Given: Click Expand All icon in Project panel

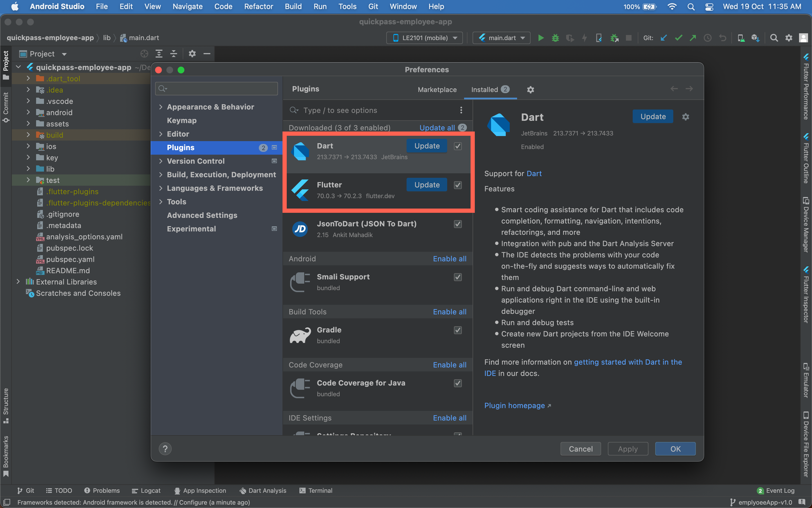Looking at the screenshot, I should [159, 54].
